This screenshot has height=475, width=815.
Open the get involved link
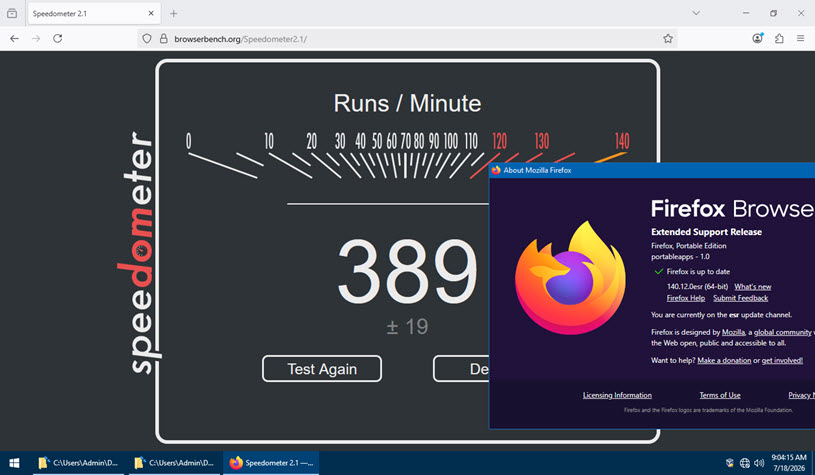coord(782,361)
